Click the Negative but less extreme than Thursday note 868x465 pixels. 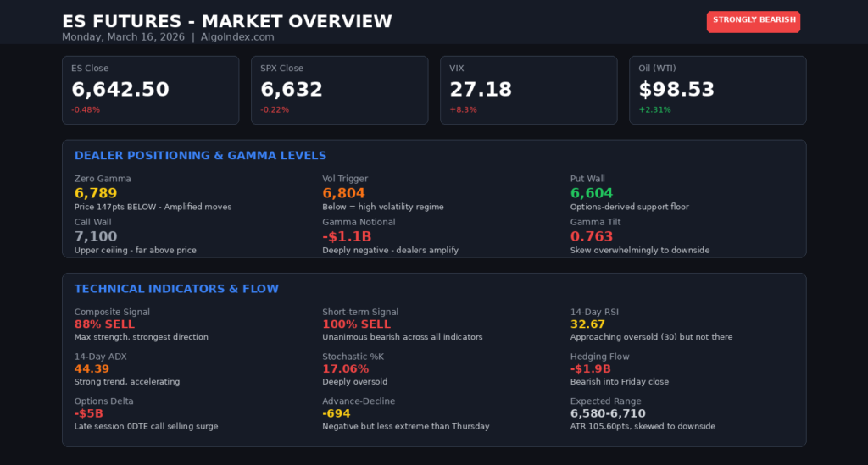pyautogui.click(x=406, y=426)
